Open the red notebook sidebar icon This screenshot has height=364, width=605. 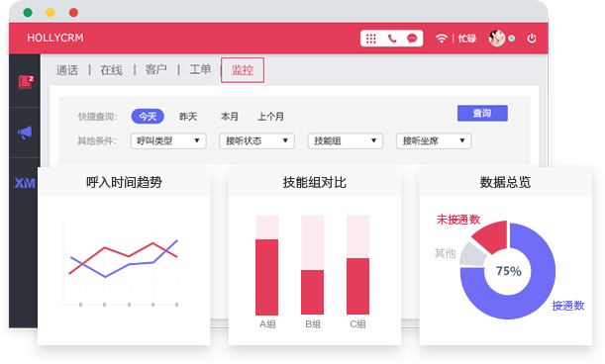pyautogui.click(x=26, y=82)
